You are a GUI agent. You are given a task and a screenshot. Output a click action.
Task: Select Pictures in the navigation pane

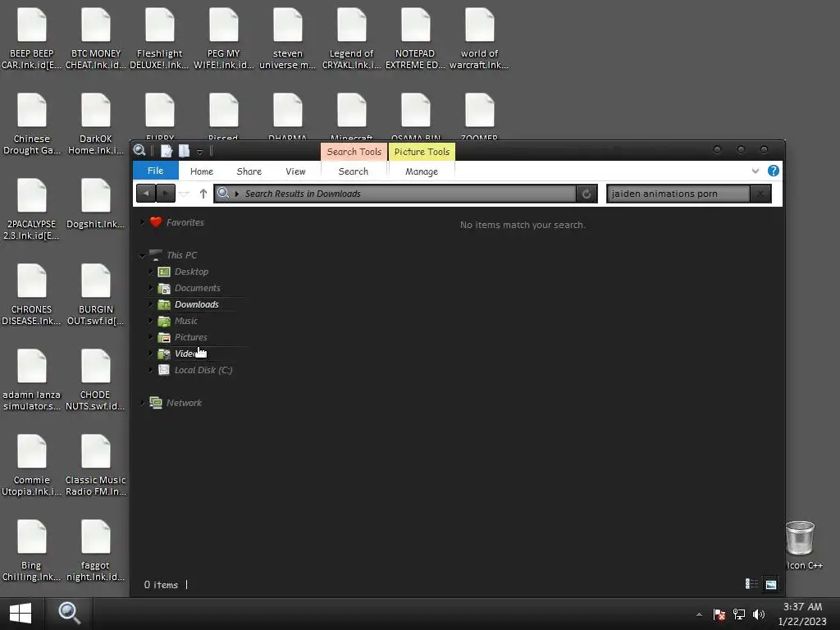coord(190,337)
